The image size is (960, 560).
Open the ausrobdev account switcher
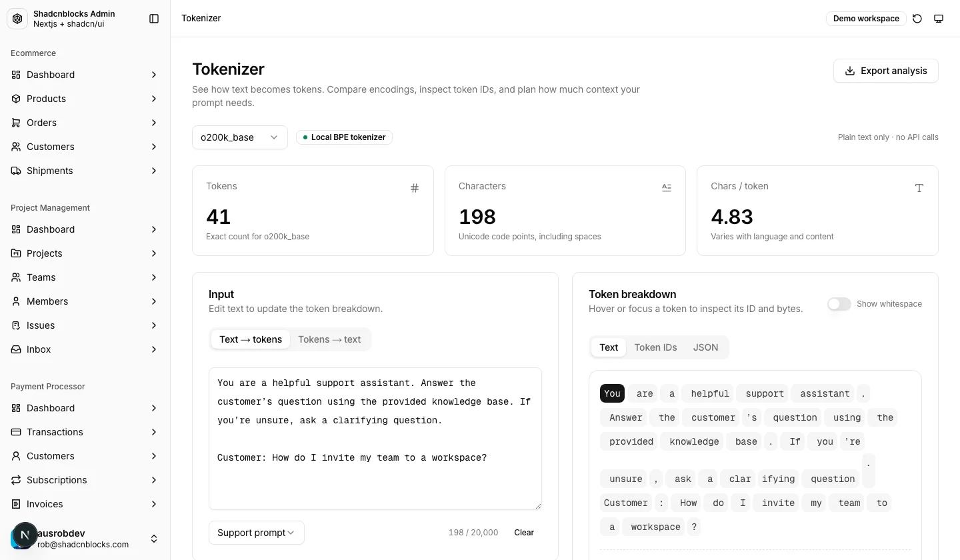[x=85, y=539]
